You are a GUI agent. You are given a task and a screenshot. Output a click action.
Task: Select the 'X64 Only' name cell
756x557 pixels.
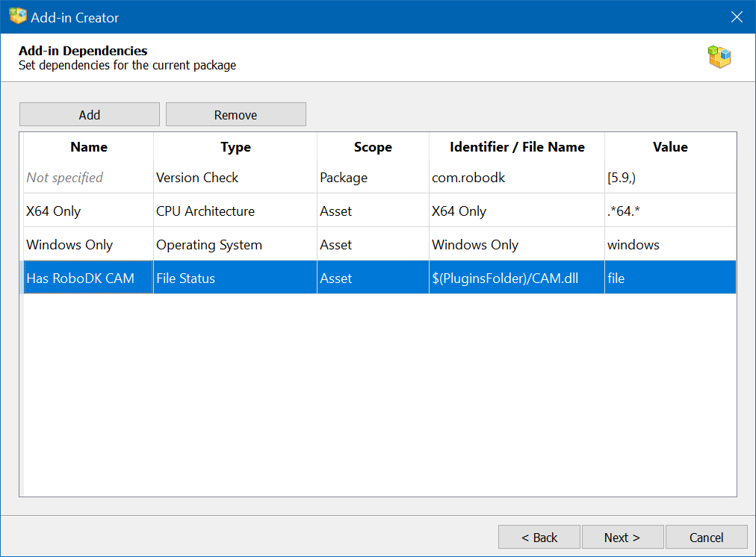tap(89, 211)
